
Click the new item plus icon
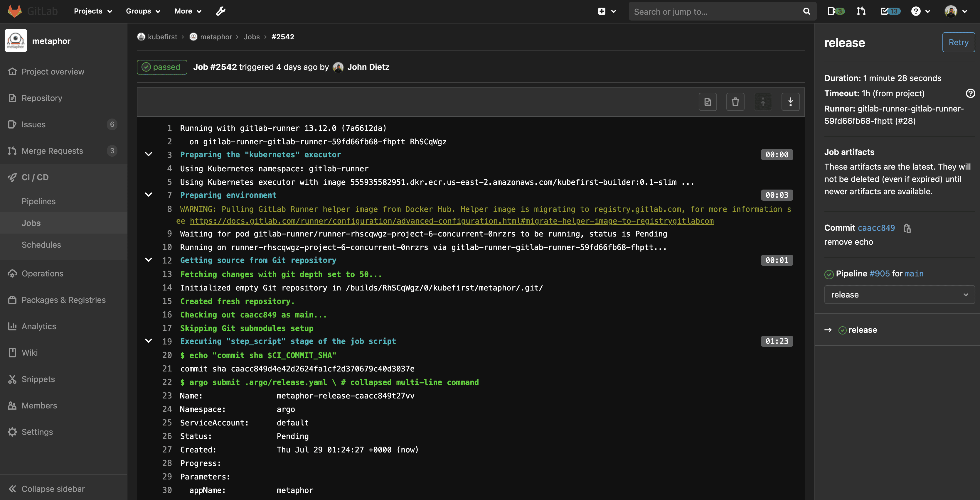click(x=602, y=11)
